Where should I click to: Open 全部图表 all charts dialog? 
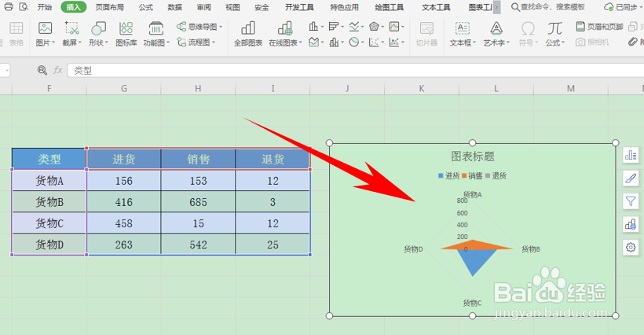click(x=248, y=34)
